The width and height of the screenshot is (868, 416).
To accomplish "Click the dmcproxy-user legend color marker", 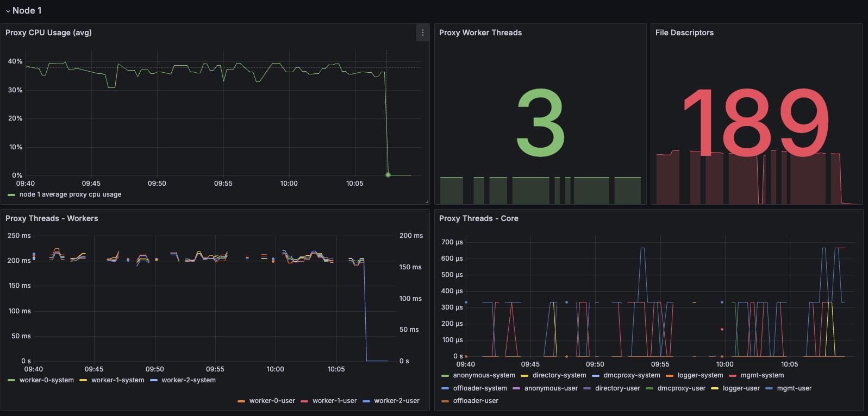I will point(650,389).
